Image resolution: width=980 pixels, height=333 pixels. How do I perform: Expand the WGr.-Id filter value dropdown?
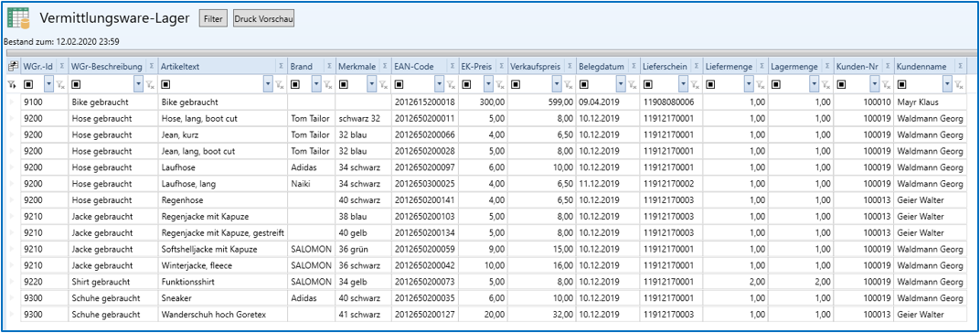point(49,84)
